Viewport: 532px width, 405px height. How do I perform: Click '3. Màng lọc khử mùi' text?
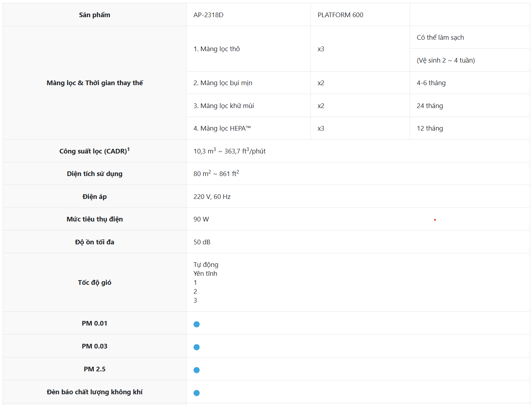[224, 106]
